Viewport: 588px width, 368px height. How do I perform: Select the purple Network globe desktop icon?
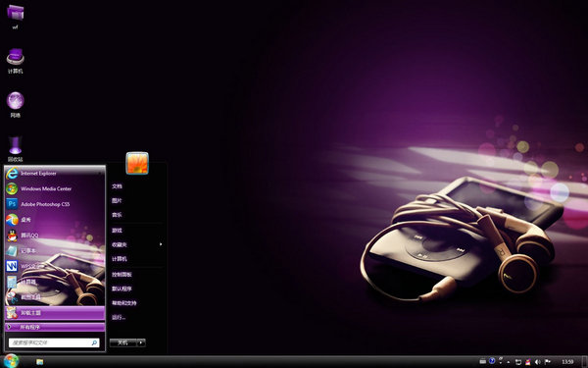16,104
